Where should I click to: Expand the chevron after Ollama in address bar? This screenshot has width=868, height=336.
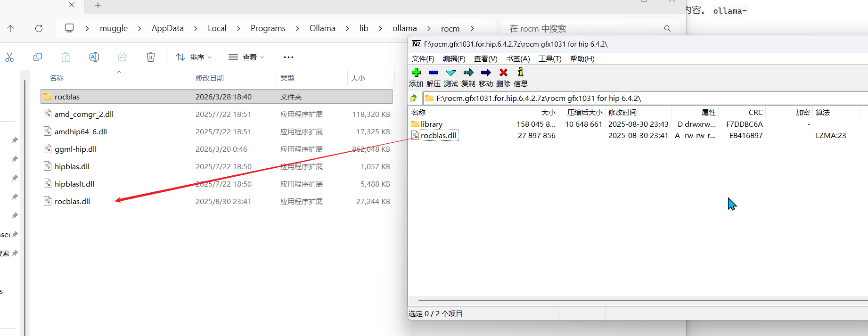(347, 28)
